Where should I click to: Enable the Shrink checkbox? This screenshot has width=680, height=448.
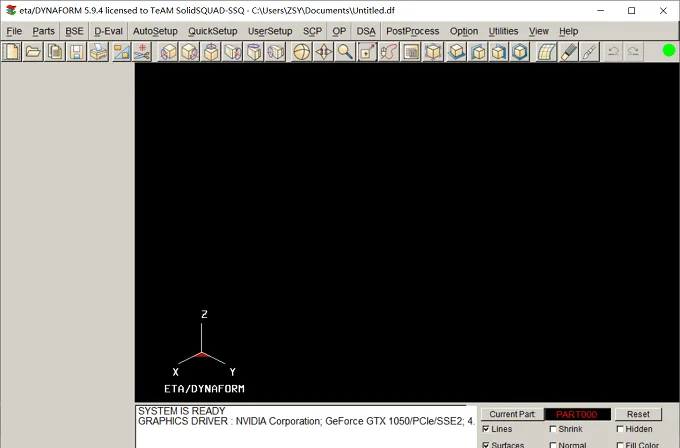(x=553, y=429)
